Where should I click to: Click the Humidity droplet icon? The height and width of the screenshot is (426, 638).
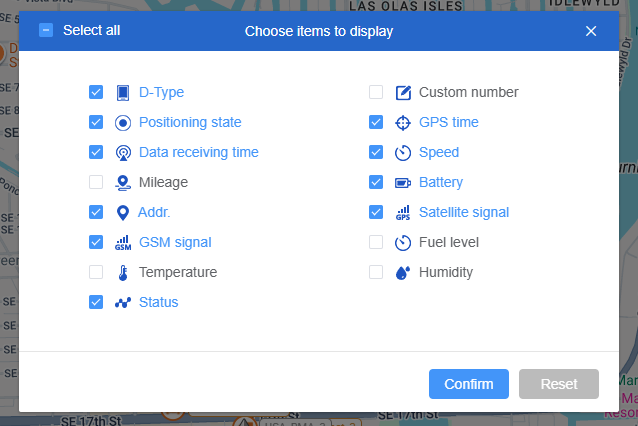click(403, 273)
